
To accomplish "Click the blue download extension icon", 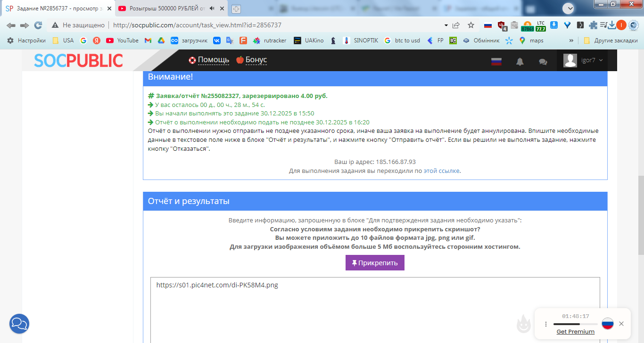I will coord(554,25).
